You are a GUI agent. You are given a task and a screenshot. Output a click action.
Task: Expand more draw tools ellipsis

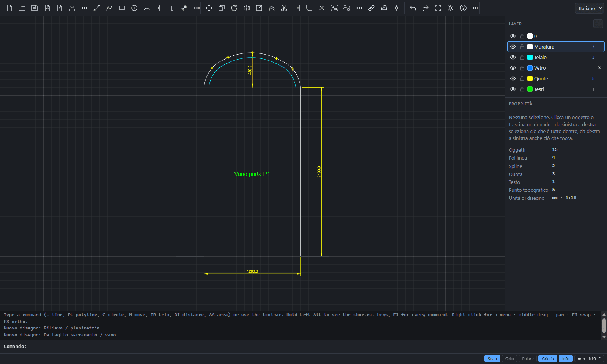197,8
